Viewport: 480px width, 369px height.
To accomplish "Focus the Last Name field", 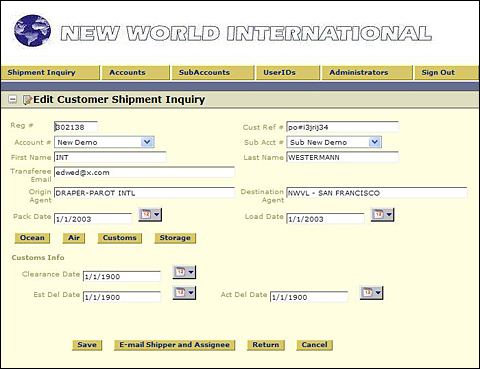I will 342,157.
